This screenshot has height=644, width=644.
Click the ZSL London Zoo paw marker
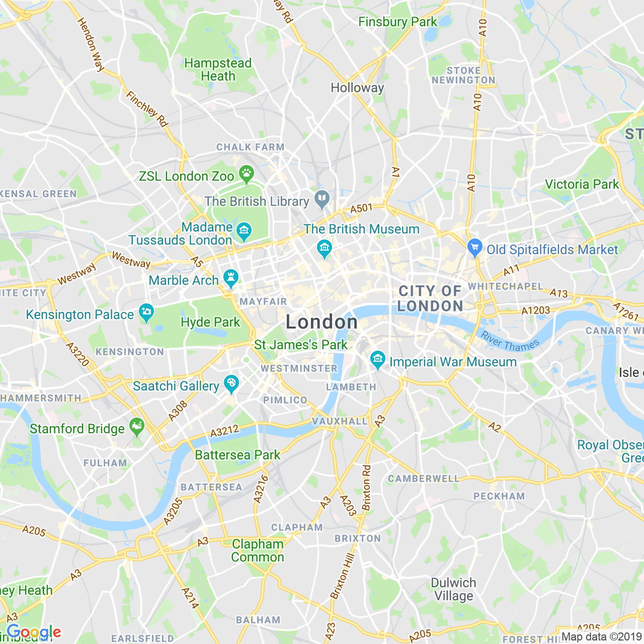tap(246, 174)
